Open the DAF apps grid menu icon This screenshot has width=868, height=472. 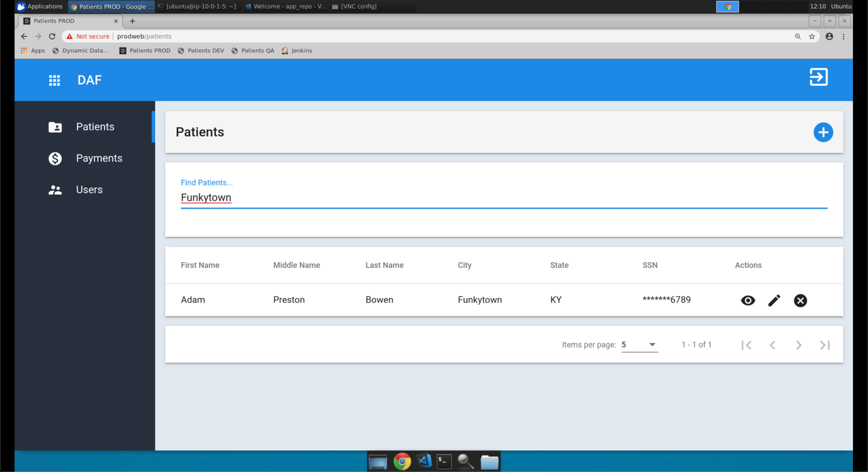54,80
